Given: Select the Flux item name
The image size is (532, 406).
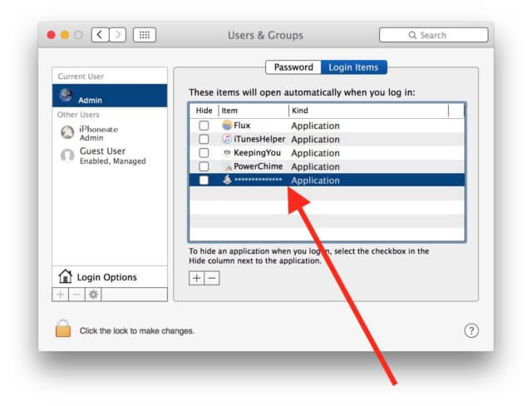Looking at the screenshot, I should 242,126.
